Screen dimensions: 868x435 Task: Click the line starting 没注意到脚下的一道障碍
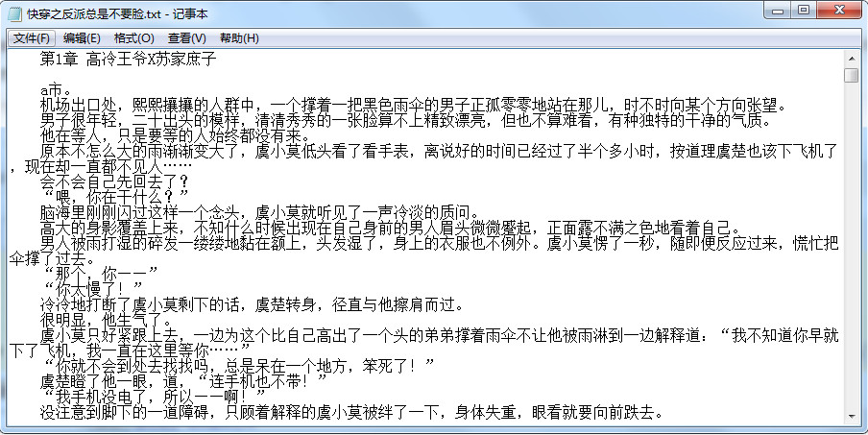coord(351,411)
